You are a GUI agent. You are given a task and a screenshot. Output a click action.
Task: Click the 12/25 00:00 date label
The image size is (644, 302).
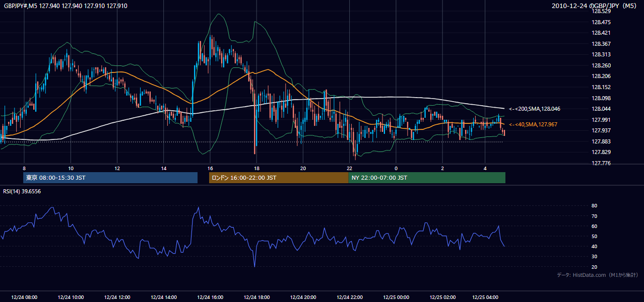[396, 297]
